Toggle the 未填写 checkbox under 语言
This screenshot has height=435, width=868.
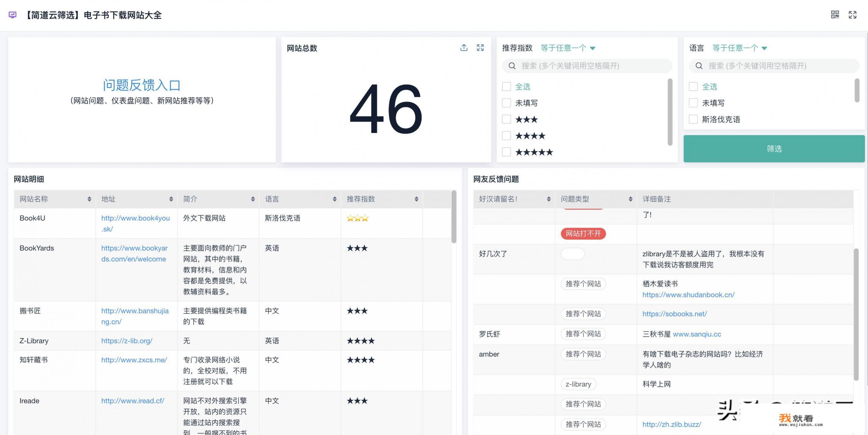(694, 103)
